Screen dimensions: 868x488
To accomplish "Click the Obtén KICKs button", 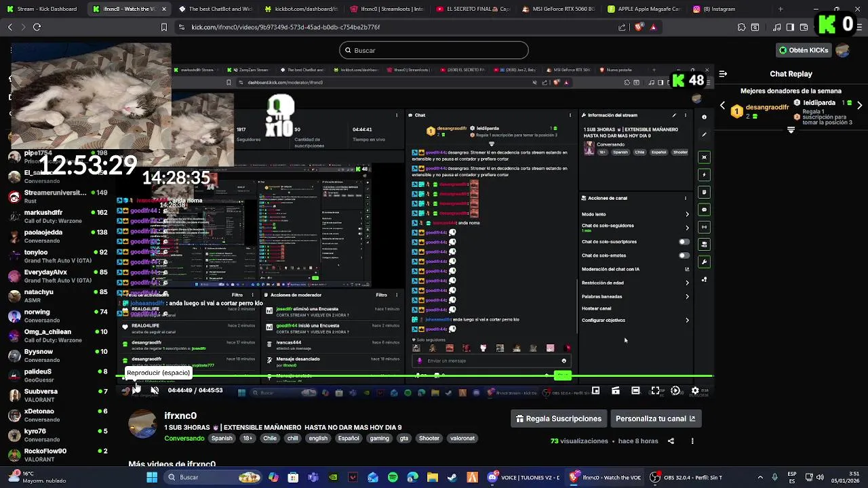I will tap(804, 50).
